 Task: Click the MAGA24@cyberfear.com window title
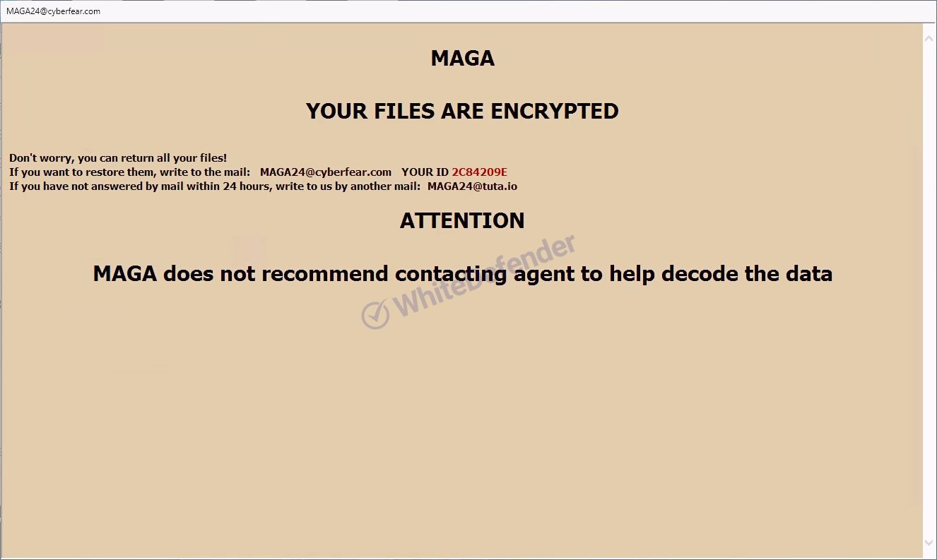point(53,11)
